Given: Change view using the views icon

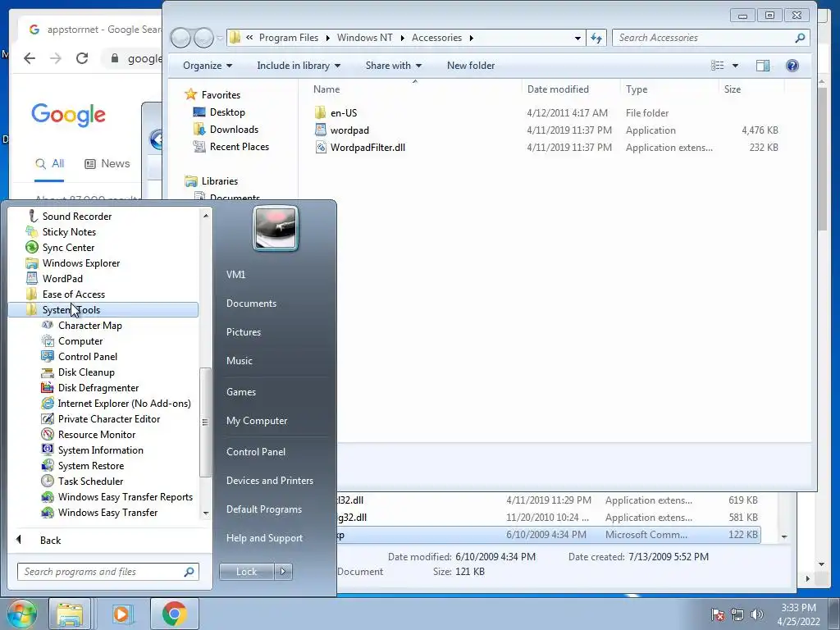Looking at the screenshot, I should (x=717, y=66).
